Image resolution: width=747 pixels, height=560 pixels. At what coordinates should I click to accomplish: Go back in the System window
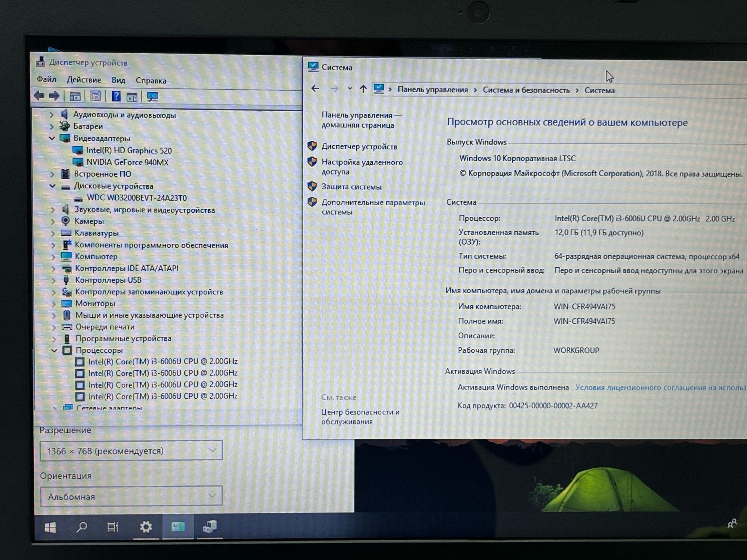pos(315,88)
